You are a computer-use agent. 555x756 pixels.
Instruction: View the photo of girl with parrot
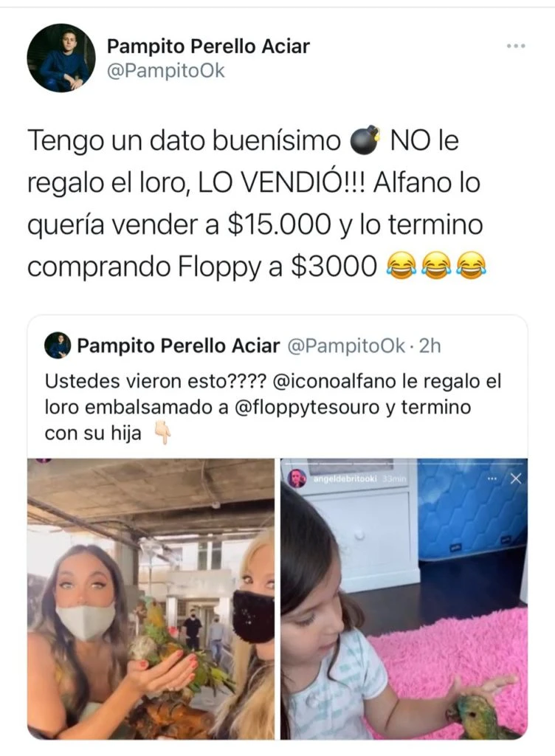404,599
